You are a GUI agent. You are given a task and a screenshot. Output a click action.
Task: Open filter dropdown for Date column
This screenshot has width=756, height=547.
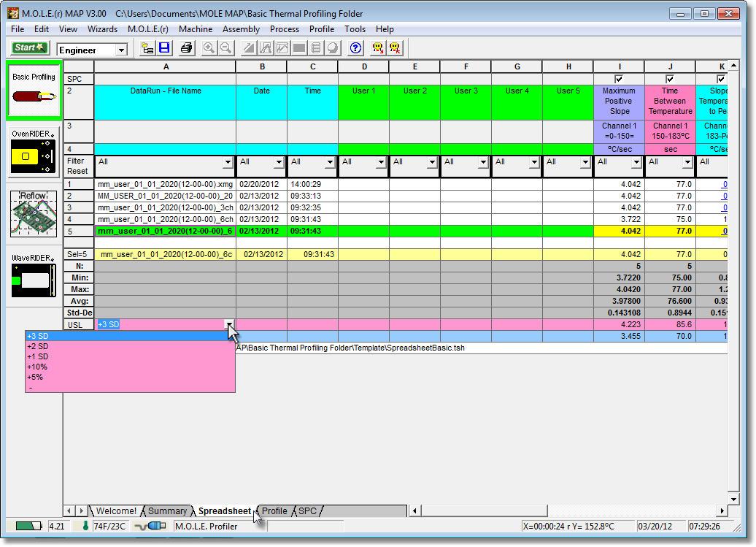point(279,162)
